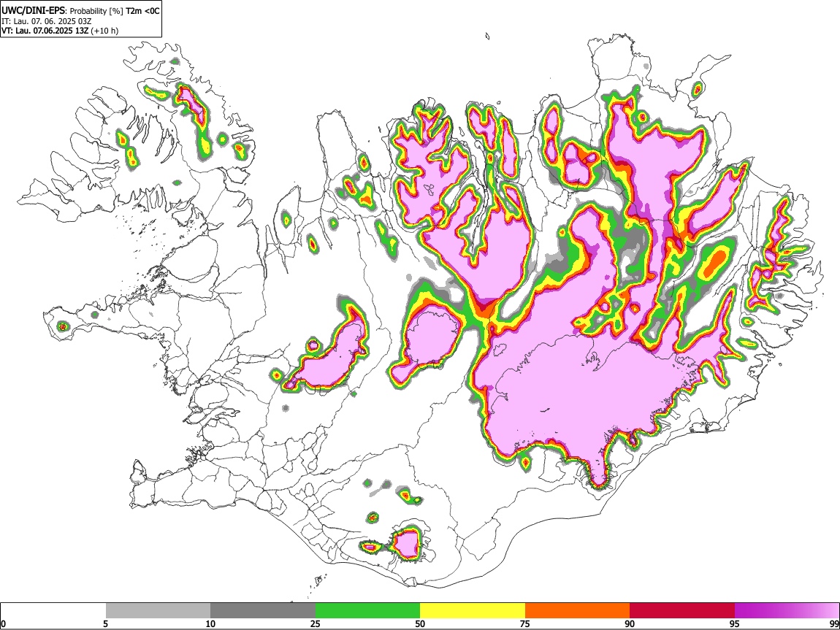Click the legend label '25'
The image size is (840, 630).
(x=316, y=623)
